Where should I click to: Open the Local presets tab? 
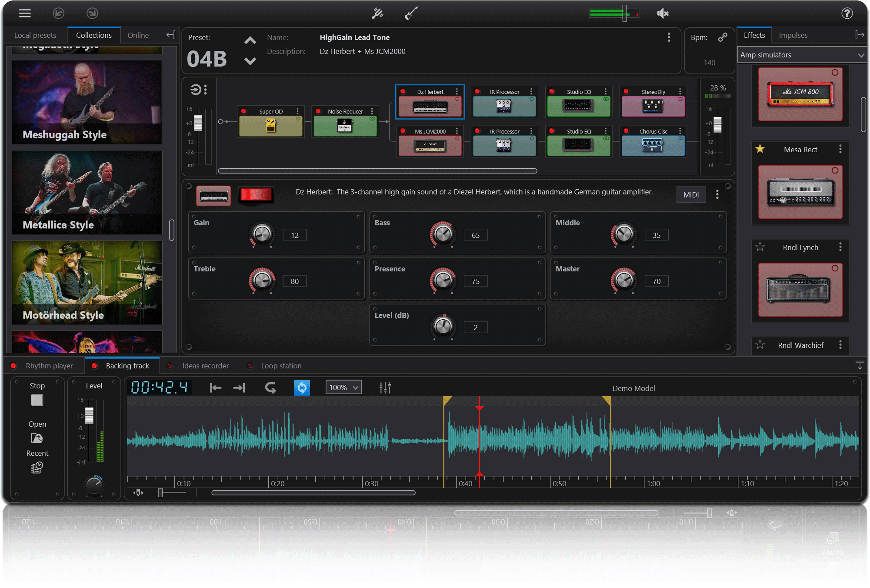[x=35, y=35]
